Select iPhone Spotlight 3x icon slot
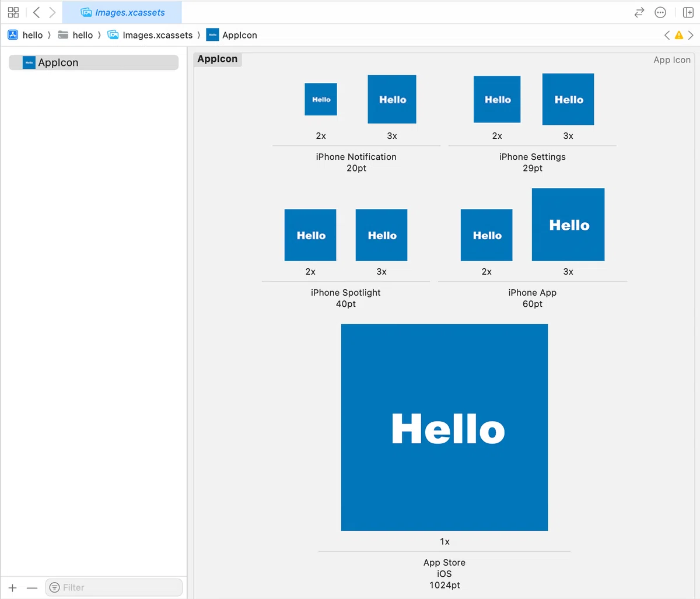This screenshot has height=599, width=700. click(381, 235)
